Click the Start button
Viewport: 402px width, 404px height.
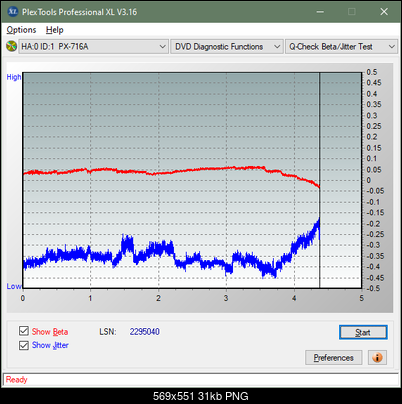(x=363, y=332)
